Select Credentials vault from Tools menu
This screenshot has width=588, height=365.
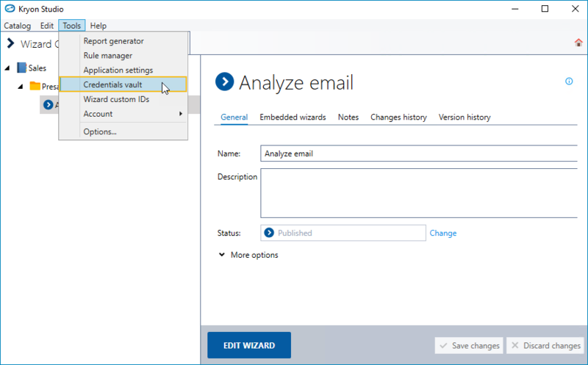pyautogui.click(x=112, y=84)
